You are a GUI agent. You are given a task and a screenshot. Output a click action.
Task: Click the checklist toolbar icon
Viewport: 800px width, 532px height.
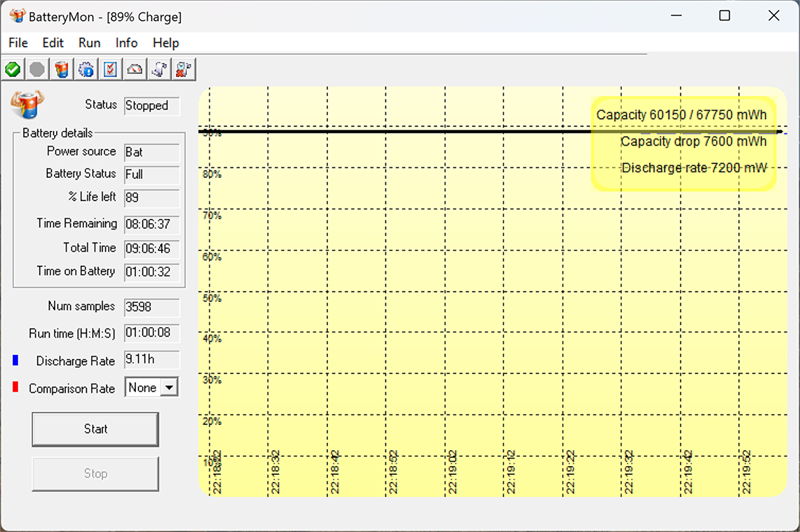click(x=111, y=69)
